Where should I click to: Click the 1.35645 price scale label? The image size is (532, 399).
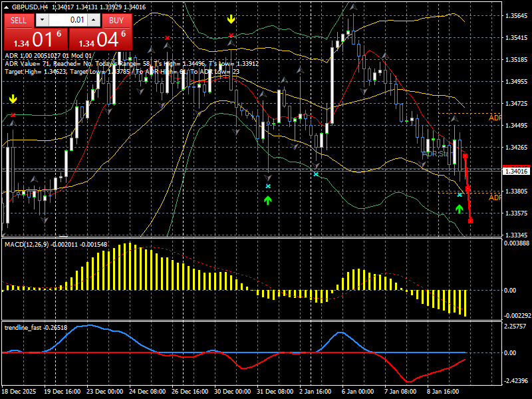(517, 15)
